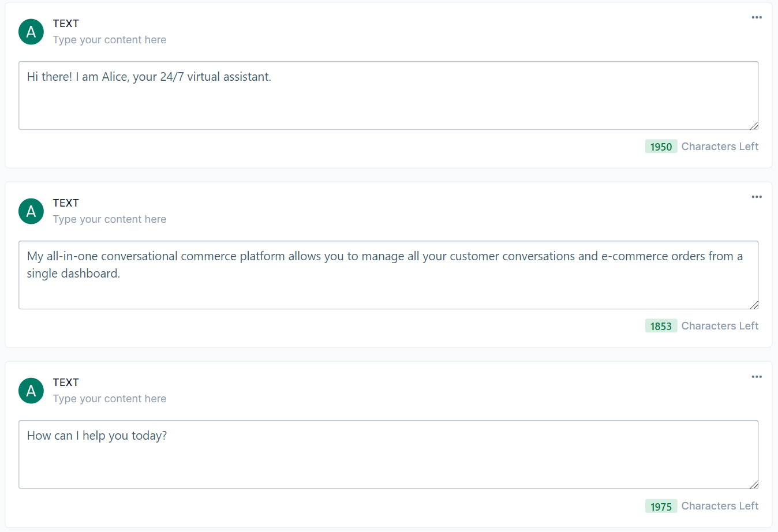Click the green A avatar on the second text card
The height and width of the screenshot is (532, 778).
31,211
